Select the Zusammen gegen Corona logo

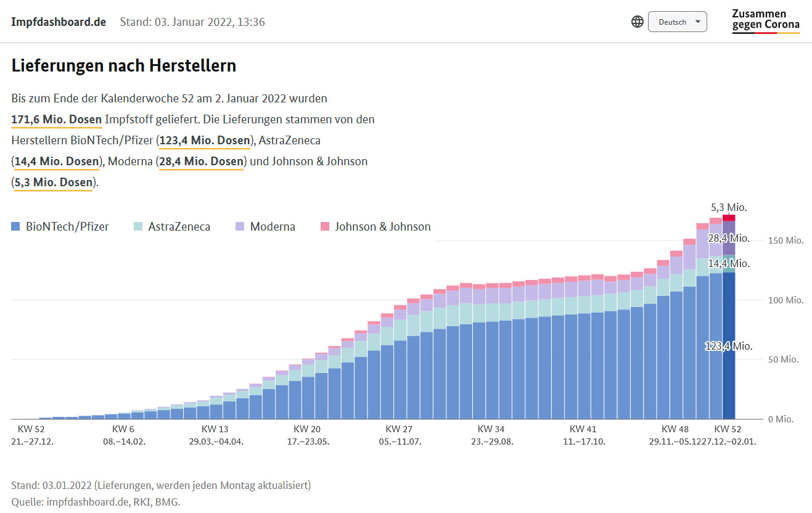(766, 20)
